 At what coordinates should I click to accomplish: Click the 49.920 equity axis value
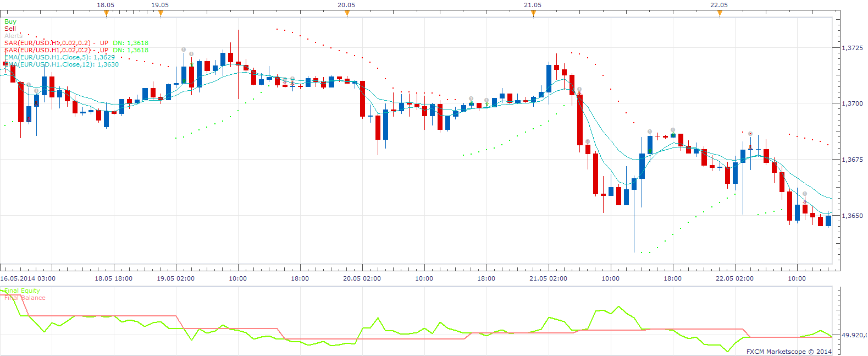(854, 335)
